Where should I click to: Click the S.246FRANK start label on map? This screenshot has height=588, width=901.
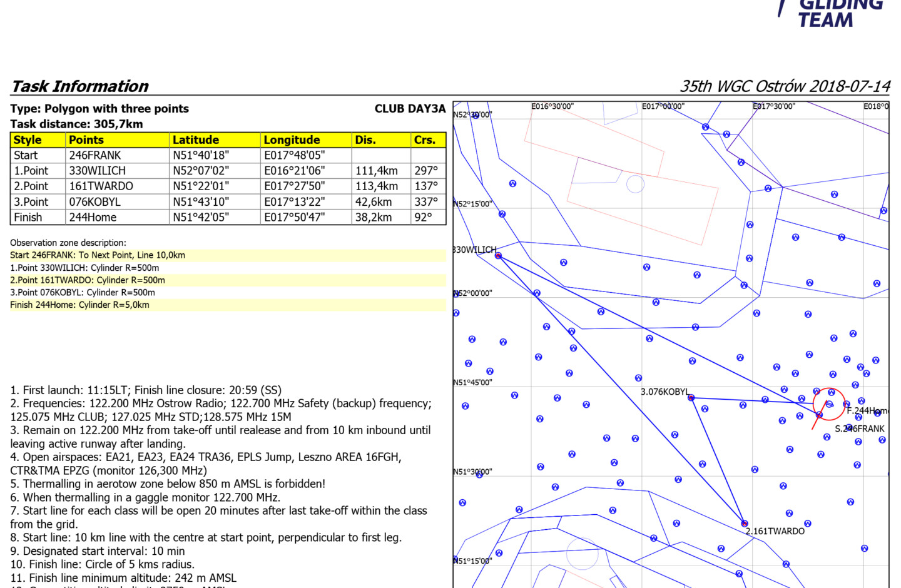pos(860,429)
